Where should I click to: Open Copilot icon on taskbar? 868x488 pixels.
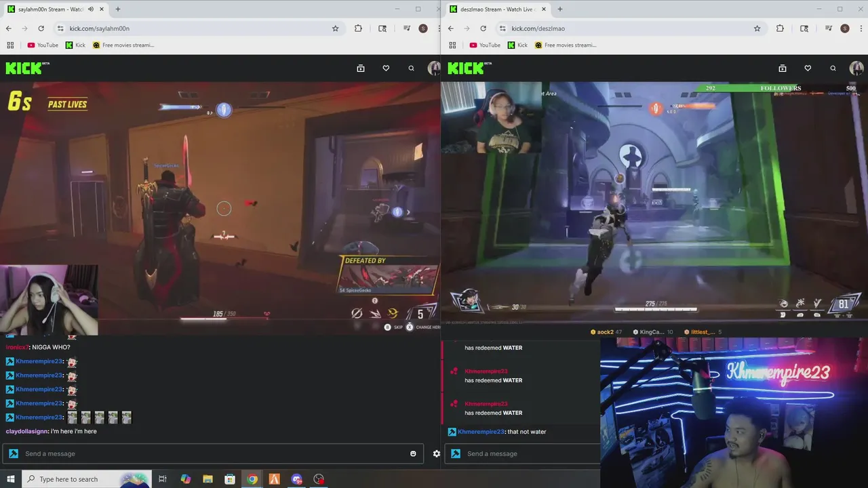click(x=186, y=479)
